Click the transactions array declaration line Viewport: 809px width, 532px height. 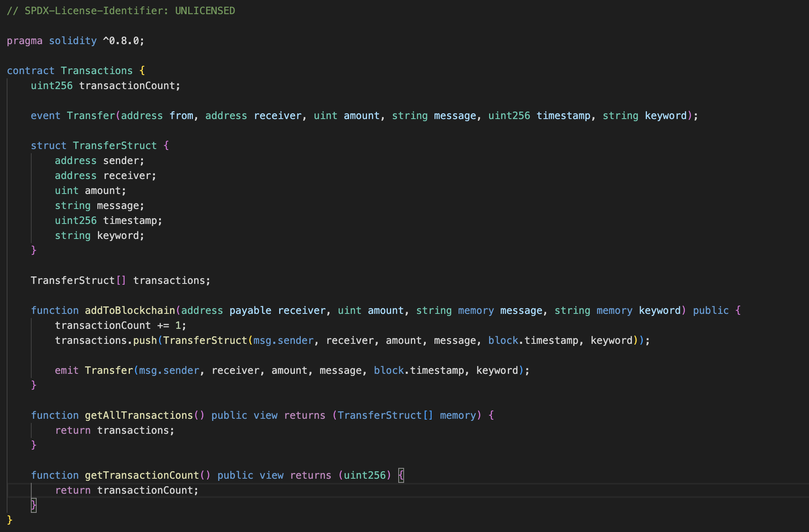click(121, 280)
